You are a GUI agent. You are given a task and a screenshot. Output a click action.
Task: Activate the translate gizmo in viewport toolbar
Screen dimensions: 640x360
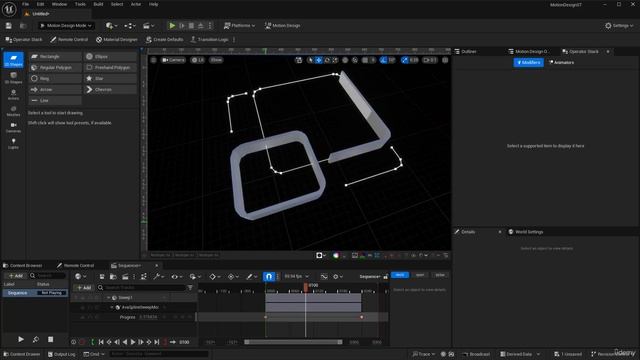[319, 60]
